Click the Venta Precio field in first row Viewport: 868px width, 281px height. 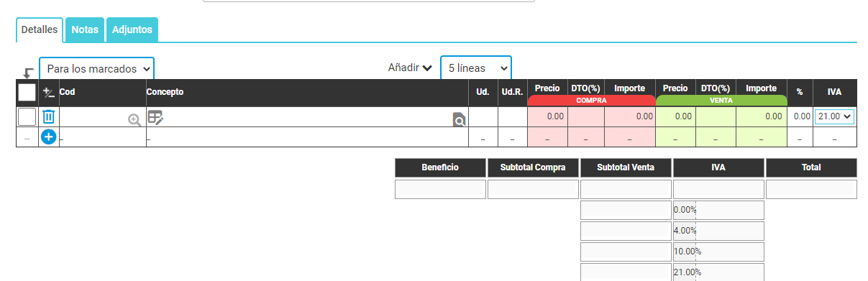(675, 116)
